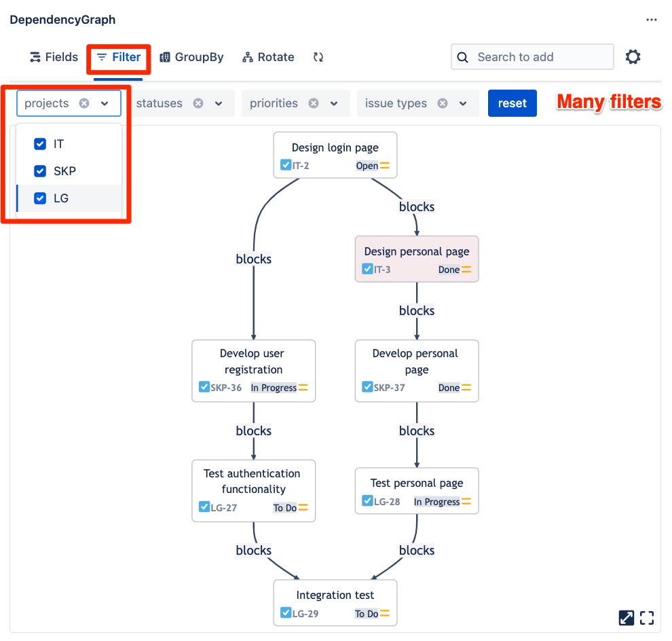Click the refresh graph icon

318,58
